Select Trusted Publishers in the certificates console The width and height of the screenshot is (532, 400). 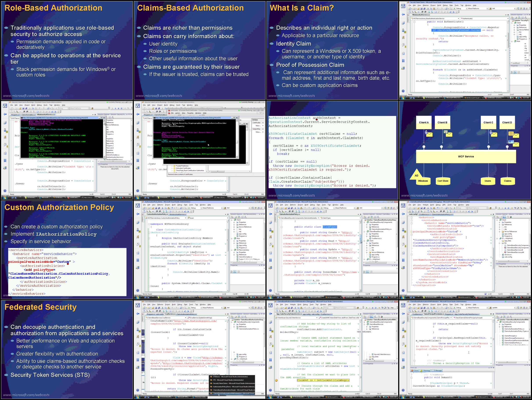[x=182, y=166]
